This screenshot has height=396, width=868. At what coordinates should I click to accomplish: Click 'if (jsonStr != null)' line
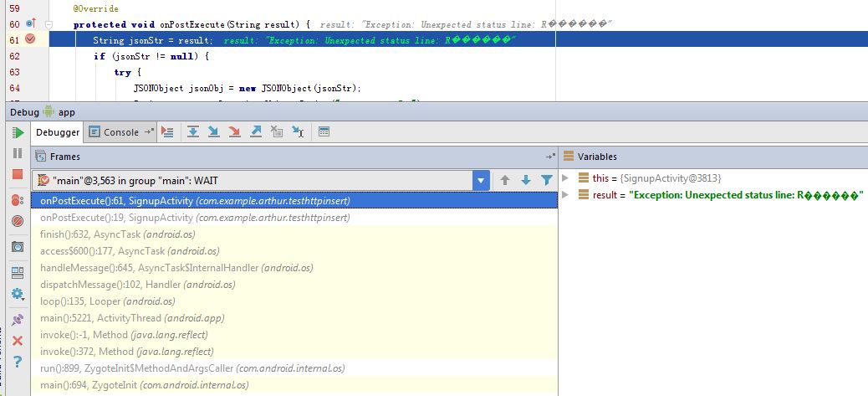click(x=151, y=56)
